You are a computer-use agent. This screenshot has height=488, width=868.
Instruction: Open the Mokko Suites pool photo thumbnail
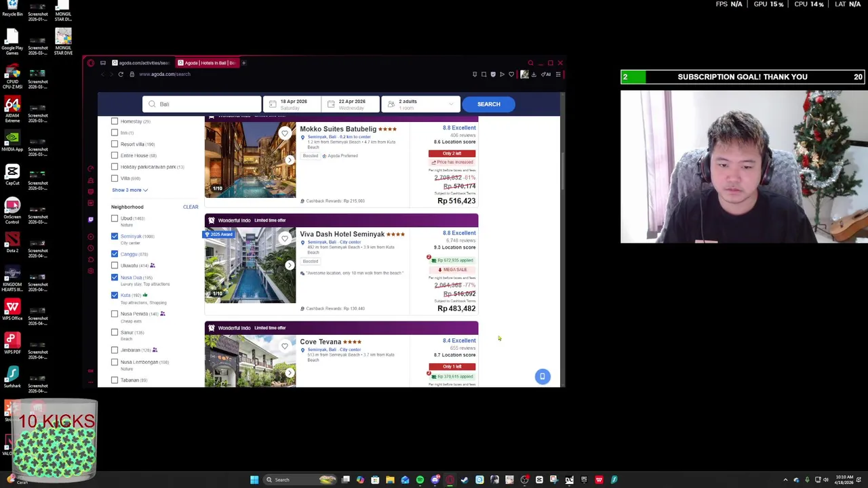click(x=250, y=160)
